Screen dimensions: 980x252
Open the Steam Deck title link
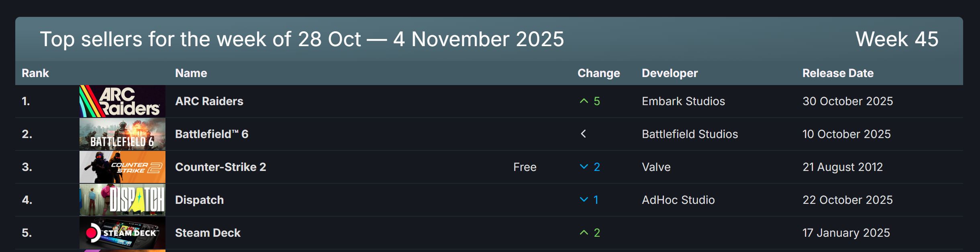[208, 233]
